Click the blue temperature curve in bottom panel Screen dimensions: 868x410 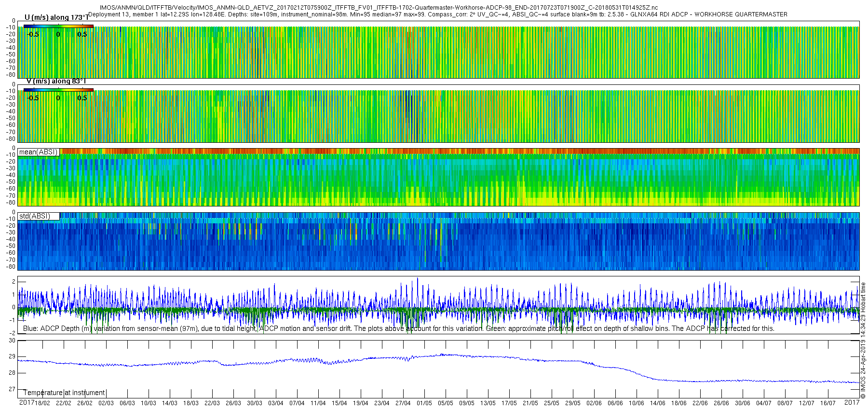point(438,369)
